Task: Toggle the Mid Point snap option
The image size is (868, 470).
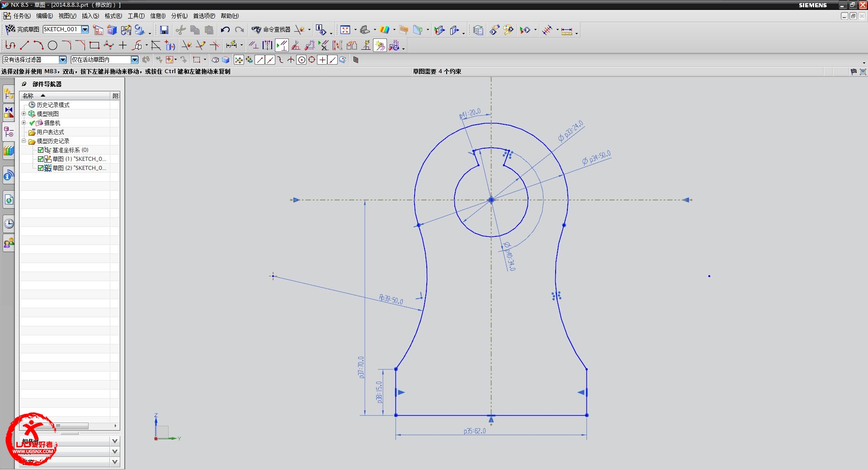Action: coord(270,60)
